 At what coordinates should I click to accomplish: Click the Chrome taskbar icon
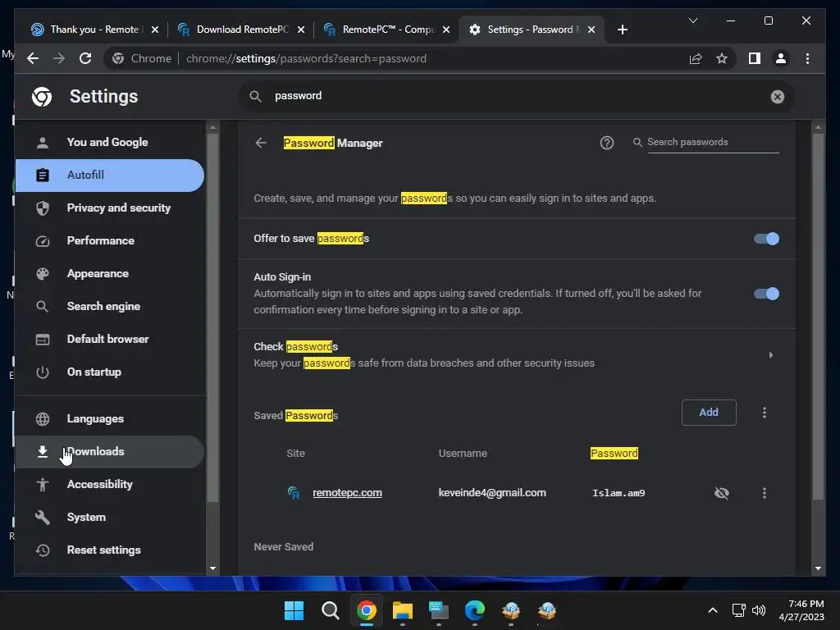pos(367,610)
